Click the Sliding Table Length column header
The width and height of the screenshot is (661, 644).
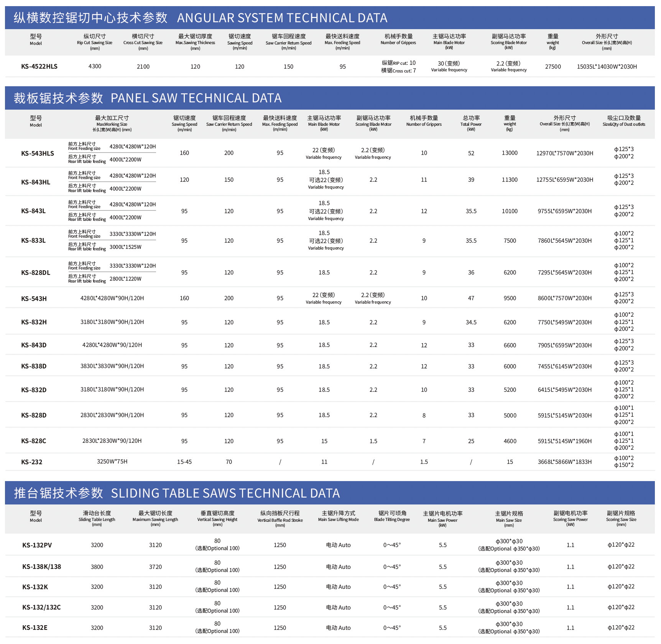(x=97, y=518)
